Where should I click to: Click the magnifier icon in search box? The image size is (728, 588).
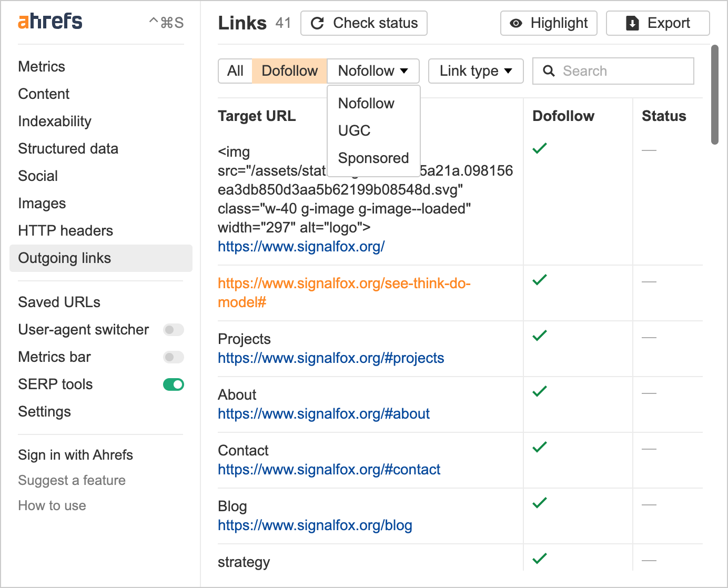coord(549,71)
